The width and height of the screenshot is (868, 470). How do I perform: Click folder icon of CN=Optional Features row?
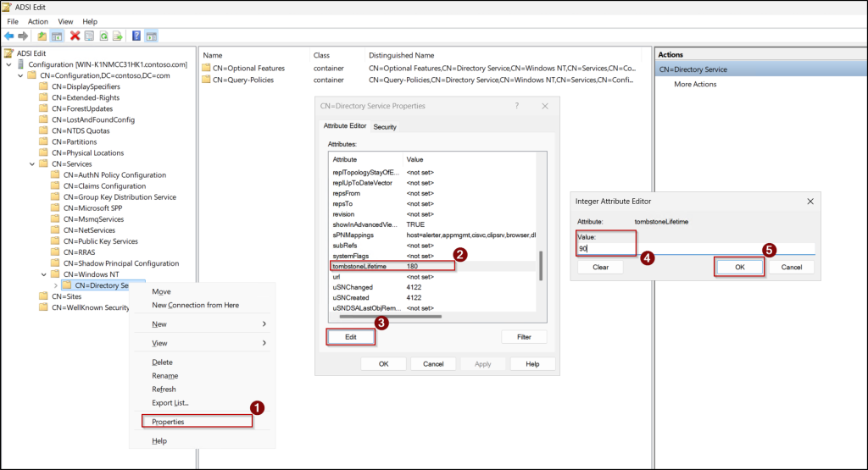(x=206, y=68)
